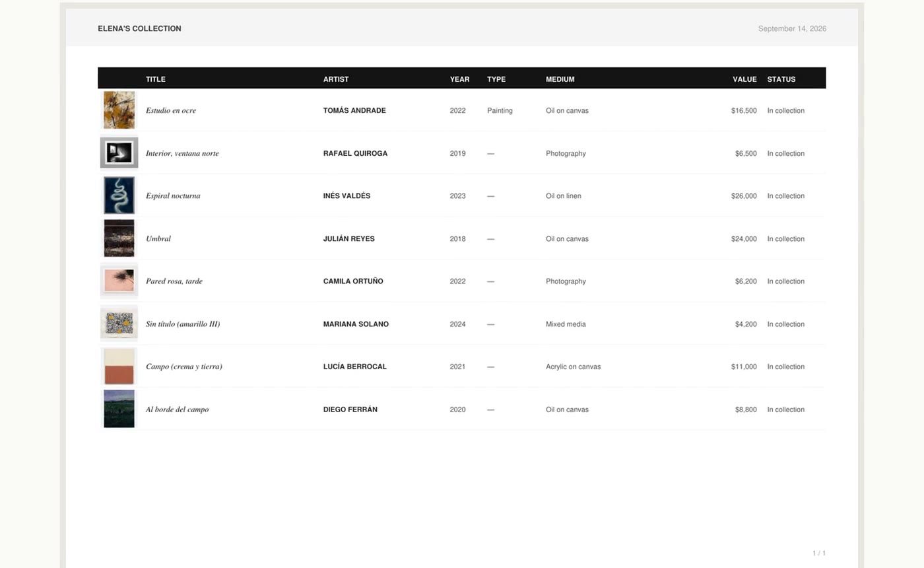Click the STATUS column header

pyautogui.click(x=781, y=79)
